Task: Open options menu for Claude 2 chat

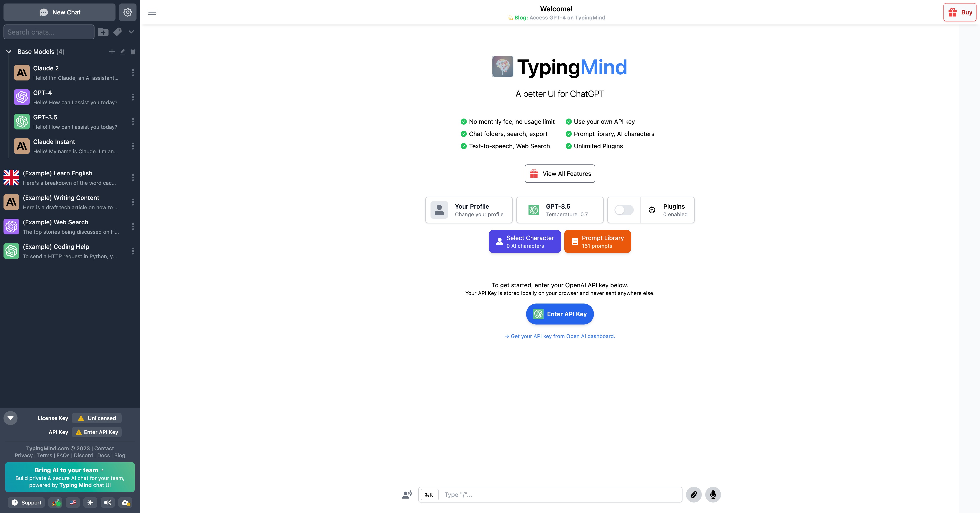Action: point(133,73)
